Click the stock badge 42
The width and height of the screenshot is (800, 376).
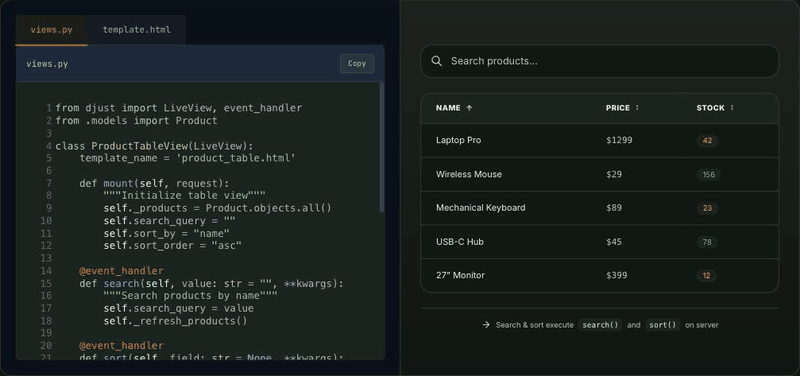(x=707, y=141)
